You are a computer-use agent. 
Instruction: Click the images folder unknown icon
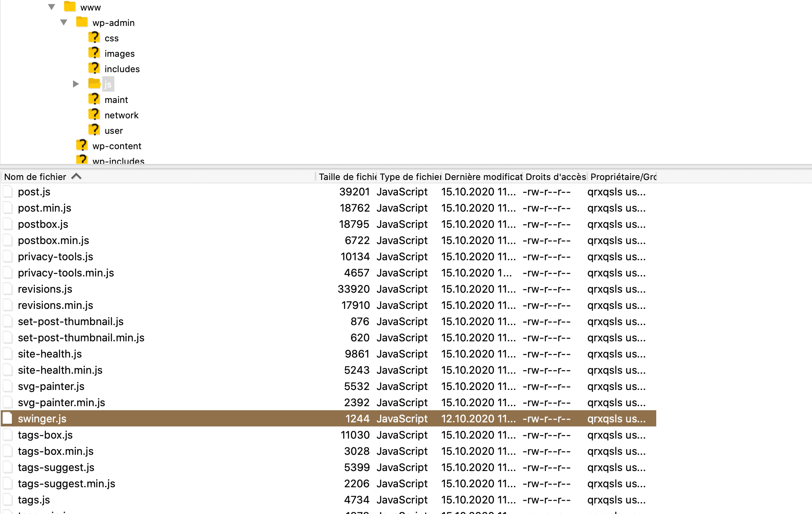coord(94,53)
